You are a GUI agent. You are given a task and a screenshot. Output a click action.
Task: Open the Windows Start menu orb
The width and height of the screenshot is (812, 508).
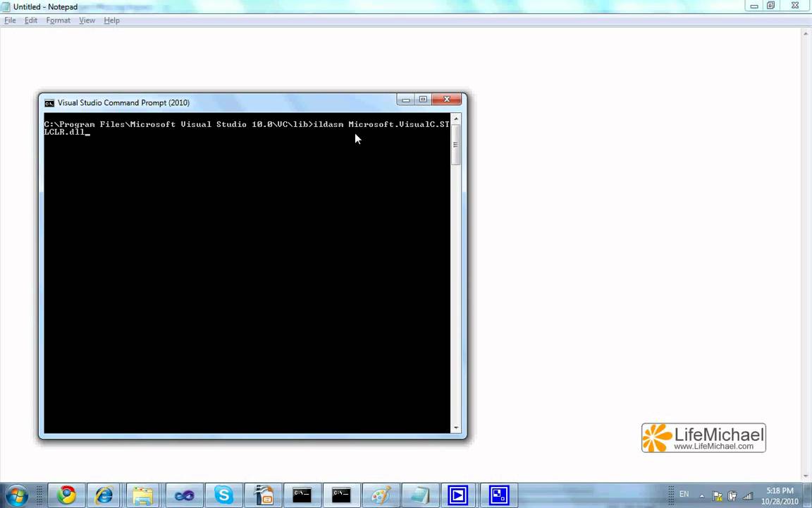[17, 495]
